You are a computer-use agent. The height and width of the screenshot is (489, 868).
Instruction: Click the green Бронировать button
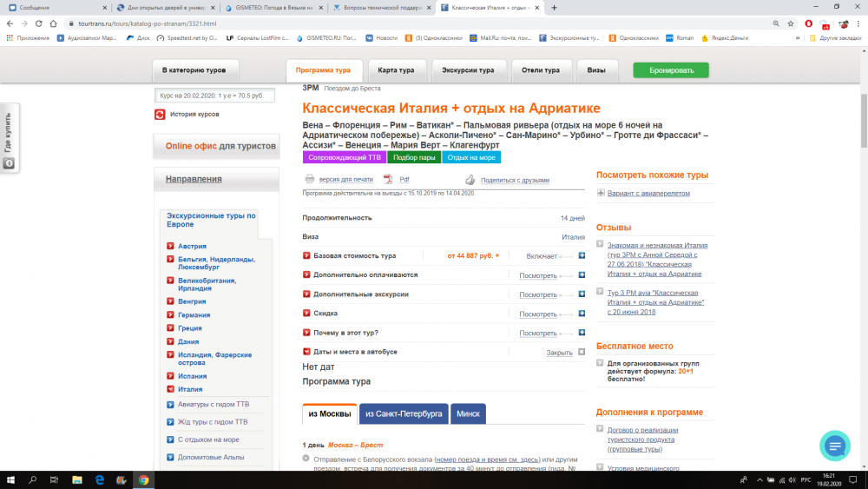[x=671, y=70]
